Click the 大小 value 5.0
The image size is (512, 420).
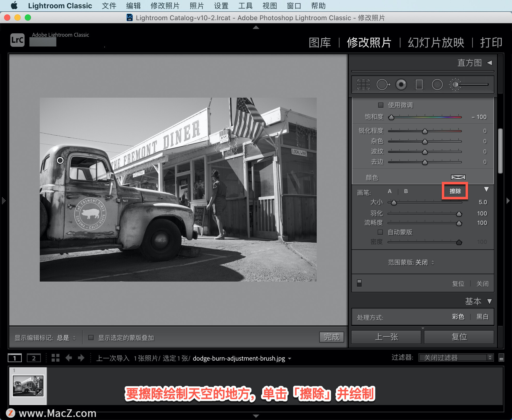tap(483, 202)
